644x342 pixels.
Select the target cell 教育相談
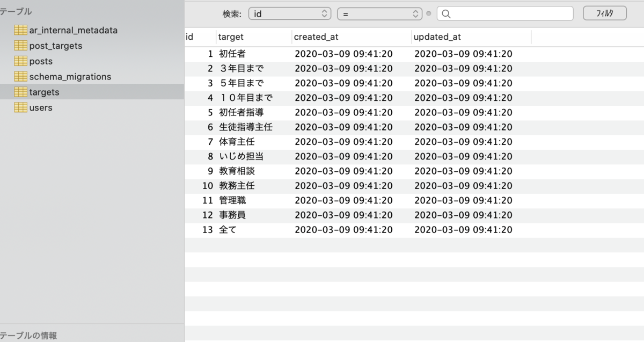[237, 171]
